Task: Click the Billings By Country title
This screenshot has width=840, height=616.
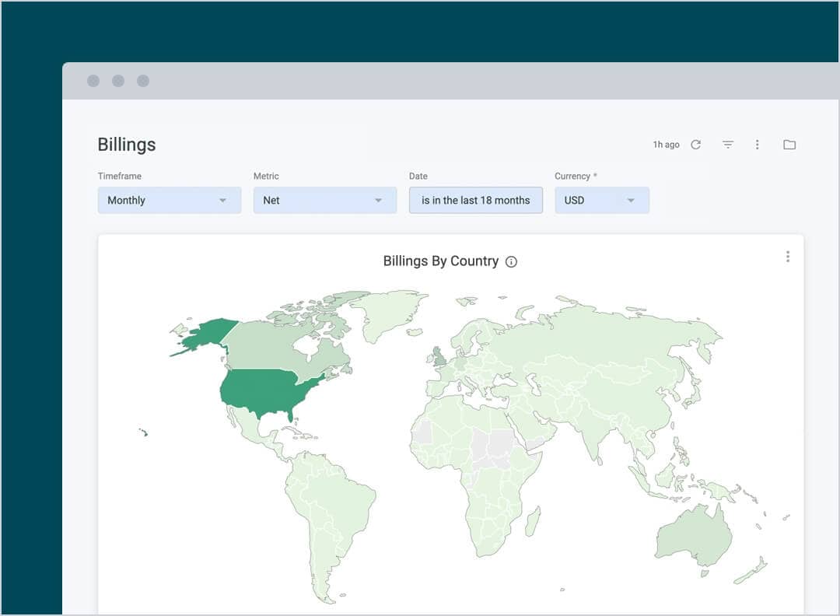Action: point(441,261)
